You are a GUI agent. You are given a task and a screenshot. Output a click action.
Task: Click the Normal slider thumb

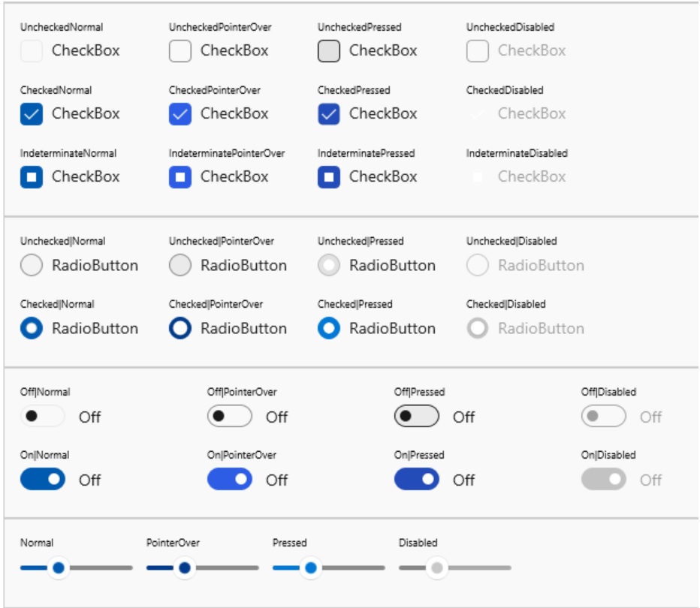click(x=58, y=568)
